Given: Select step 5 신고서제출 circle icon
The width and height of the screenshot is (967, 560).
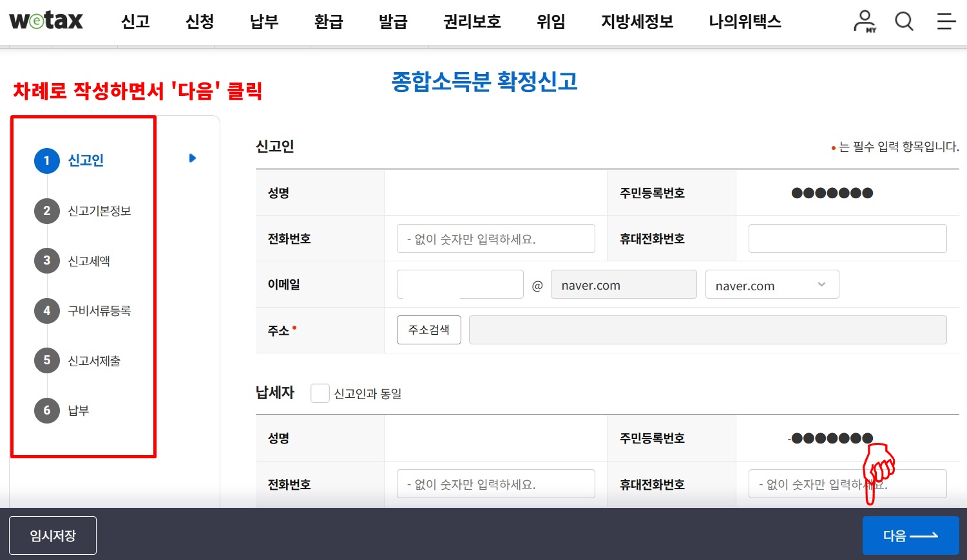Looking at the screenshot, I should click(x=46, y=360).
